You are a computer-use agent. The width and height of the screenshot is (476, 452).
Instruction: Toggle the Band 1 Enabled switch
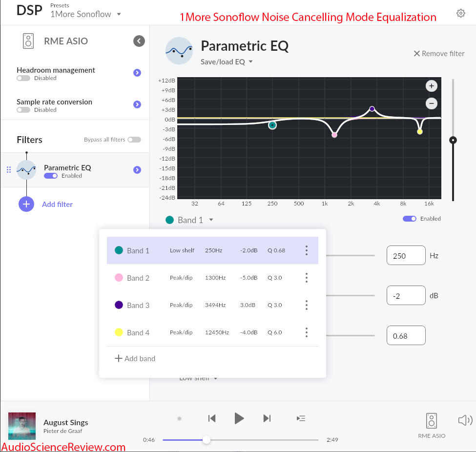click(410, 219)
